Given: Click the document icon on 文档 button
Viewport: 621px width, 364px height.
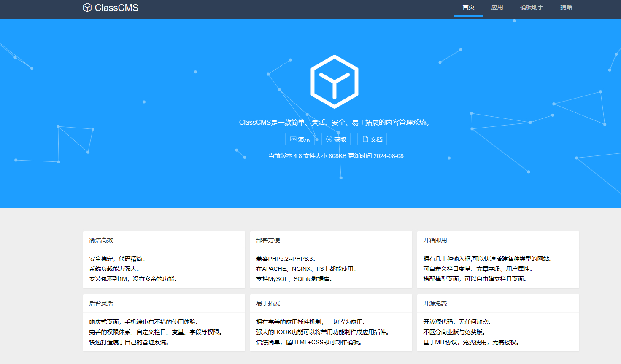Looking at the screenshot, I should pos(365,139).
